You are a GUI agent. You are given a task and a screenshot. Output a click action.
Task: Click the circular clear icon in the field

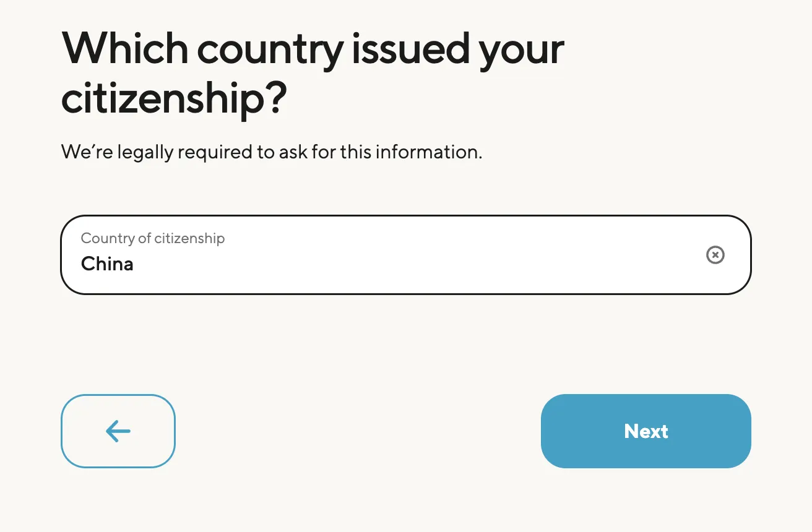coord(715,255)
